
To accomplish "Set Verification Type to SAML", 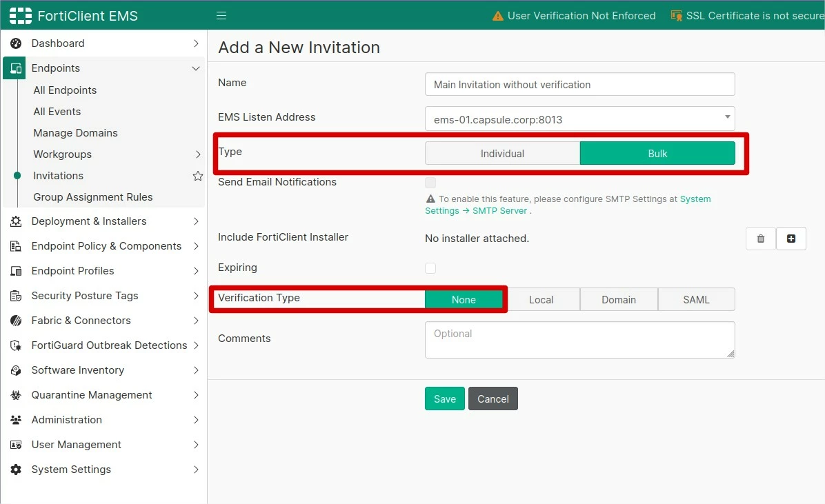I will click(x=696, y=299).
